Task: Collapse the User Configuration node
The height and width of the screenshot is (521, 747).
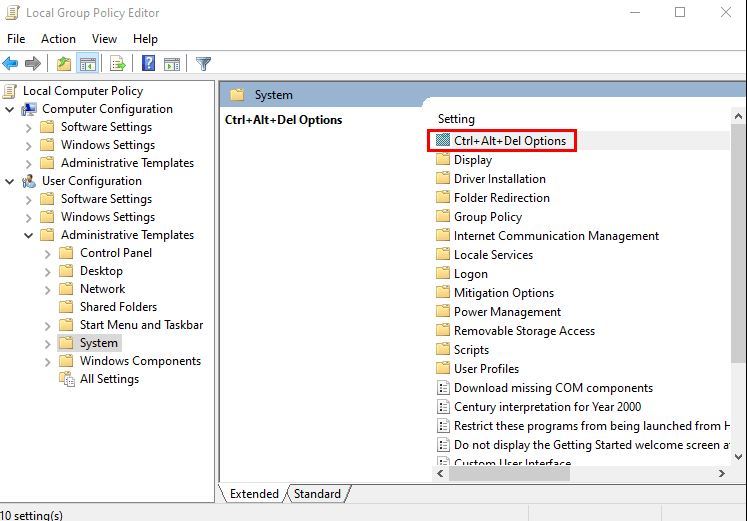Action: coord(10,181)
